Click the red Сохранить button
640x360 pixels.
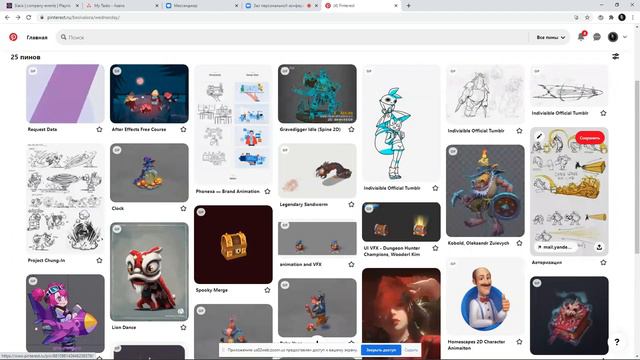coord(590,138)
